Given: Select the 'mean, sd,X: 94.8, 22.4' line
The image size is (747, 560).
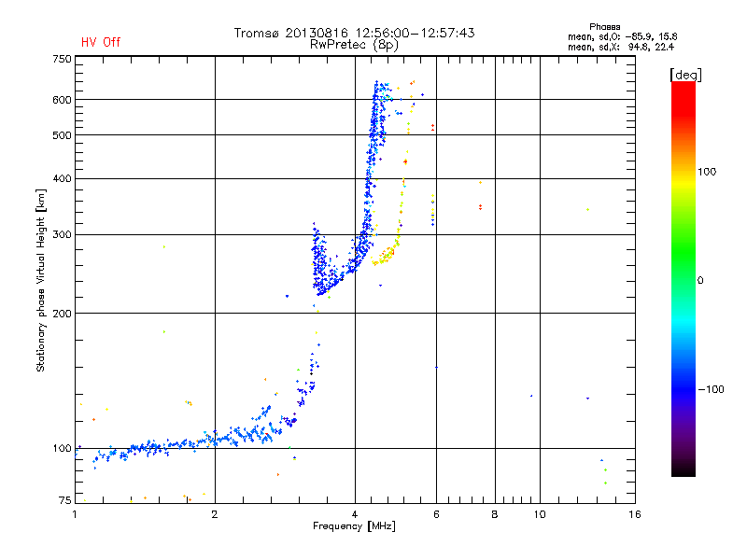Looking at the screenshot, I should pyautogui.click(x=621, y=47).
